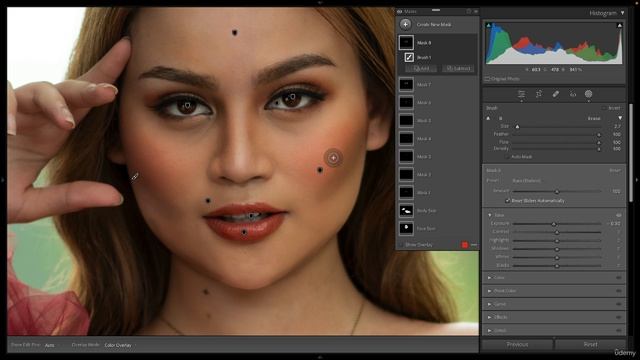Select the Edit sliders tool icon
The width and height of the screenshot is (640, 360).
click(522, 94)
